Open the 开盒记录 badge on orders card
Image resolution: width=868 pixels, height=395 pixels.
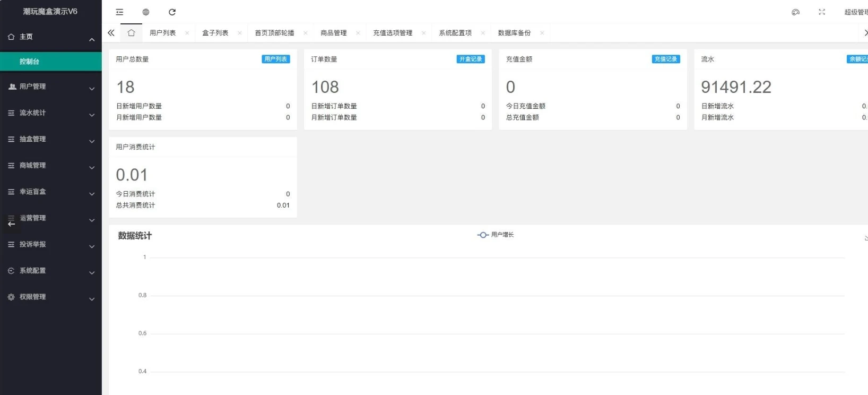tap(471, 59)
